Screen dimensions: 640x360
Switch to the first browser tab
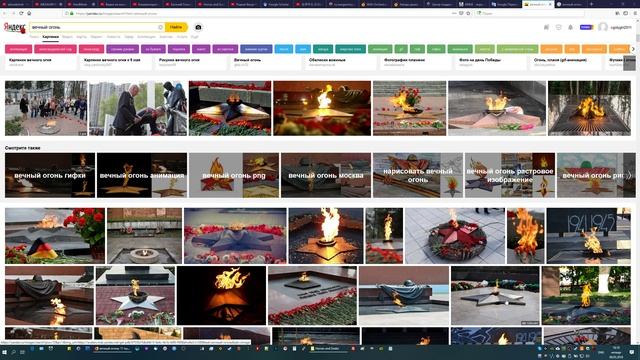pos(16,4)
